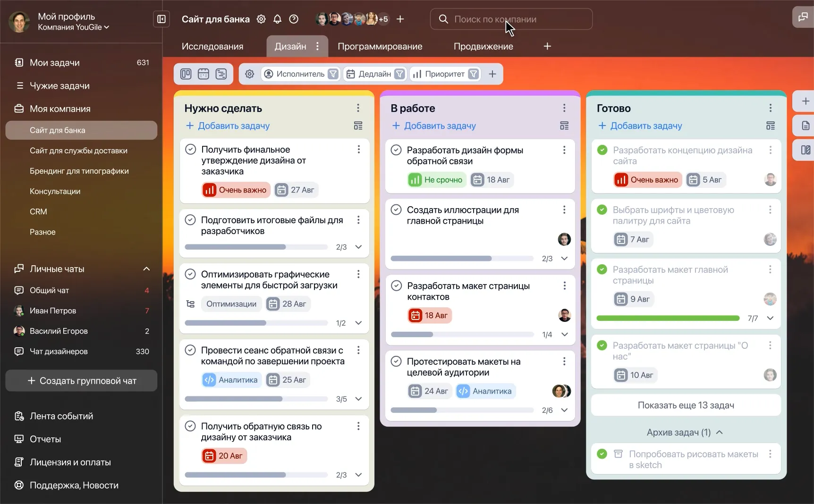Click Показать еще 13 задач
This screenshot has height=504, width=814.
click(686, 405)
